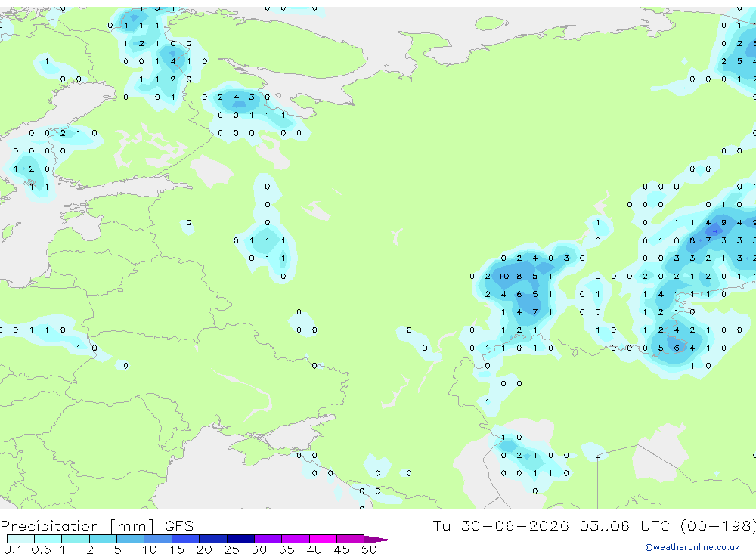Click the 2–5 mm legend color swatch

click(103, 539)
